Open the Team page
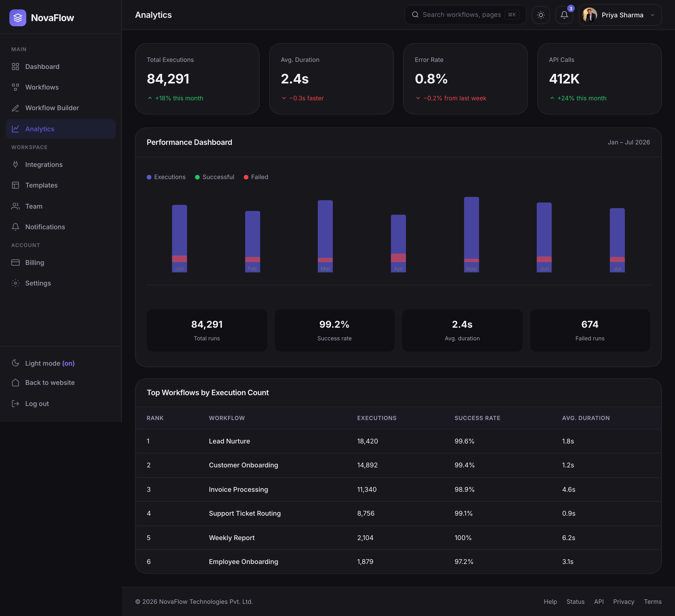The width and height of the screenshot is (675, 616). pyautogui.click(x=61, y=206)
